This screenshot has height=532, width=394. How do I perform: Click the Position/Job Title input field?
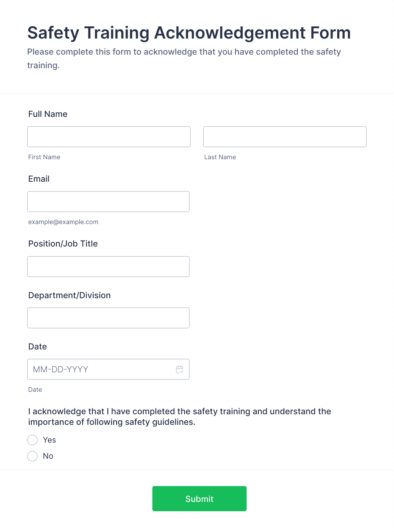(x=108, y=266)
